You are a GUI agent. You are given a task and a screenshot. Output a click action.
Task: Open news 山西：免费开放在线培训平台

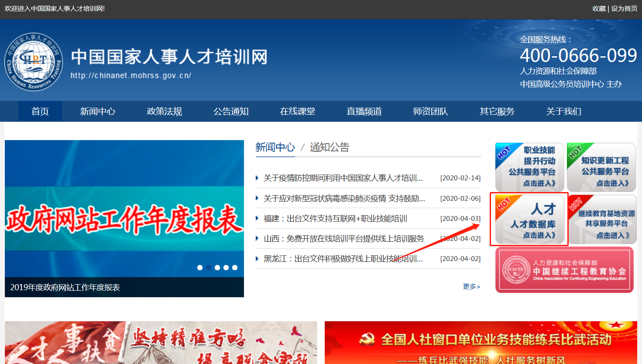click(344, 239)
